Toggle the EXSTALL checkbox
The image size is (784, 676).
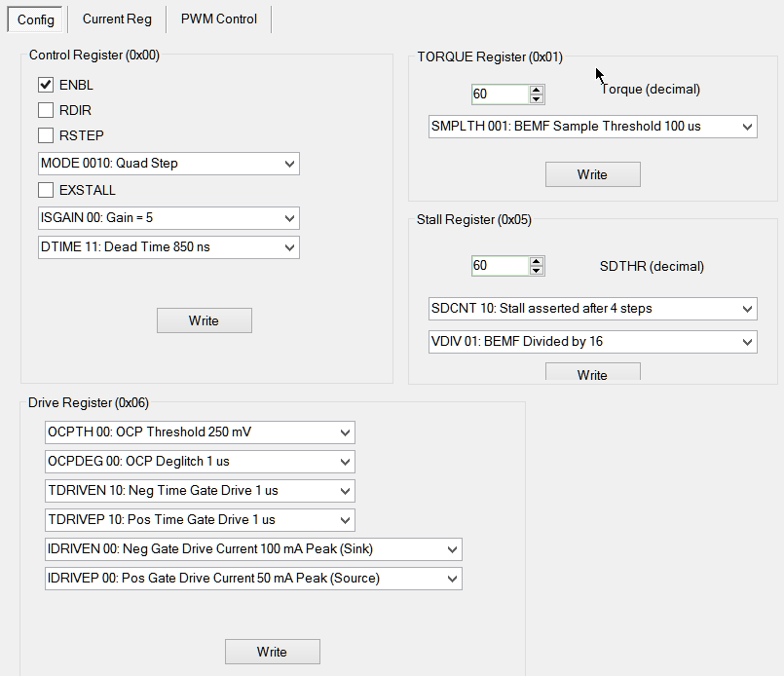[46, 190]
